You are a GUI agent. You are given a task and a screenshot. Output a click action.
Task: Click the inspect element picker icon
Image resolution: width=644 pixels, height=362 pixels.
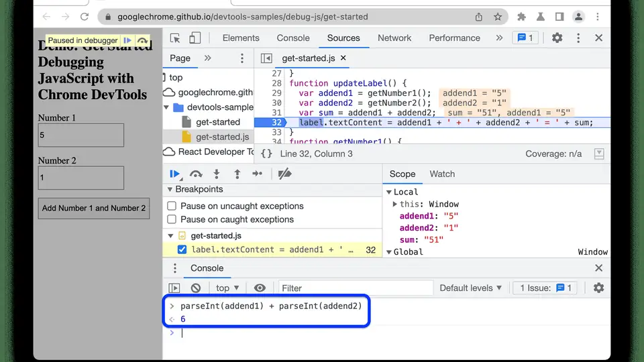tap(175, 38)
